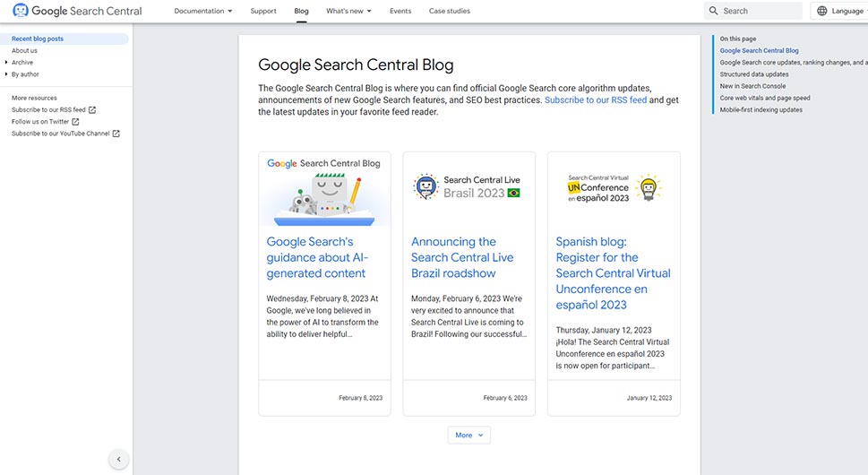The image size is (868, 475).
Task: Click the On this page heading
Action: [x=738, y=39]
